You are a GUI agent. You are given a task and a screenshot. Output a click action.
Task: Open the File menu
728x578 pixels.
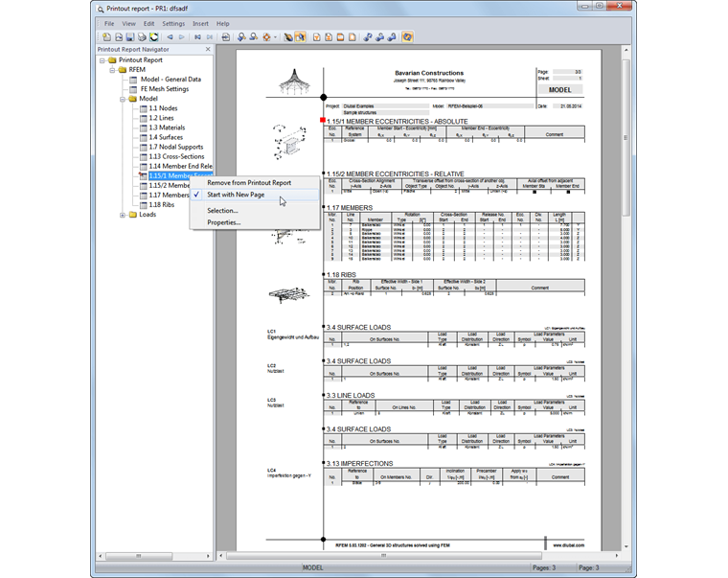109,24
